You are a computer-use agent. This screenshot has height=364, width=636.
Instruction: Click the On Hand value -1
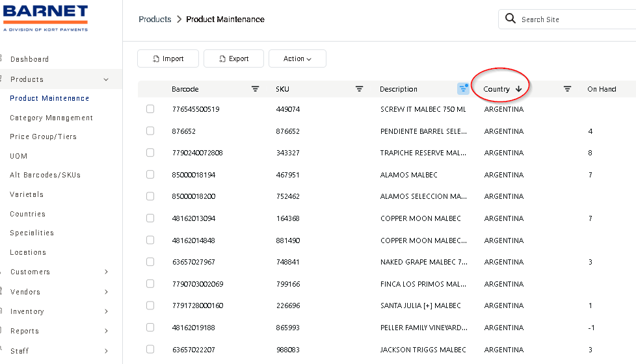coord(591,328)
